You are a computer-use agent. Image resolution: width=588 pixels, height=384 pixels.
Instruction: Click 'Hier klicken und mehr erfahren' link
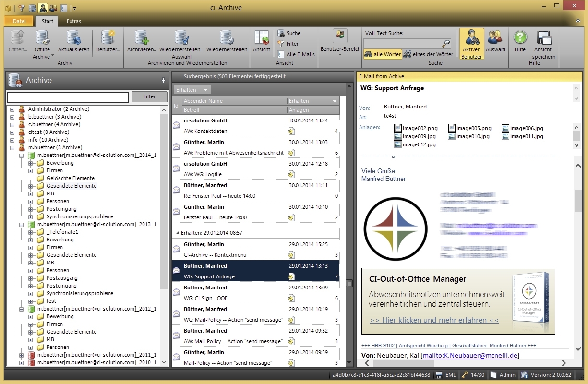click(x=434, y=320)
